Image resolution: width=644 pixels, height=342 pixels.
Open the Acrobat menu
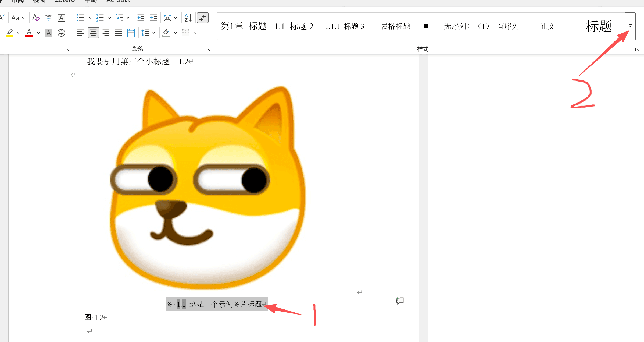(118, 1)
